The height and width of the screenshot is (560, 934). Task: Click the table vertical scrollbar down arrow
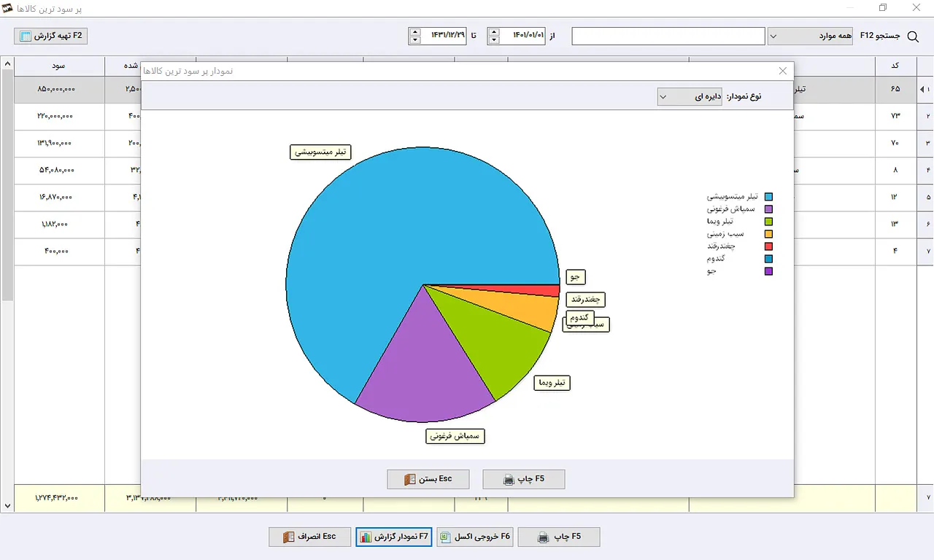(x=7, y=505)
